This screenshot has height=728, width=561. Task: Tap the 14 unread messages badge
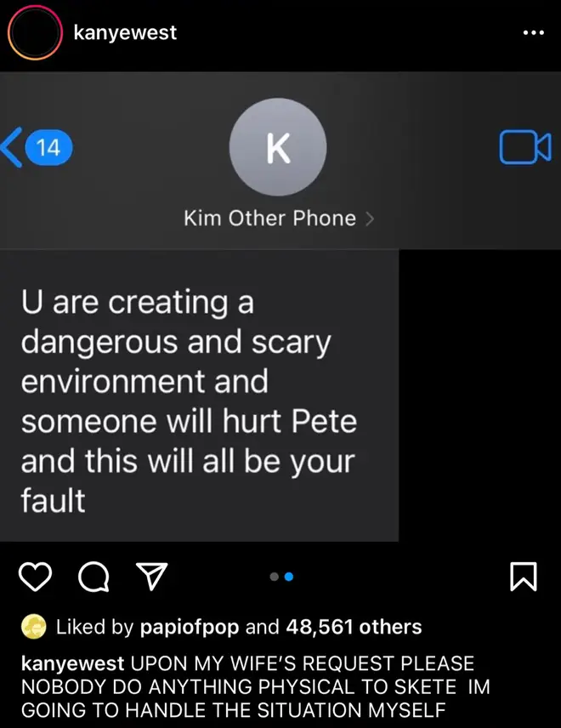tap(48, 148)
